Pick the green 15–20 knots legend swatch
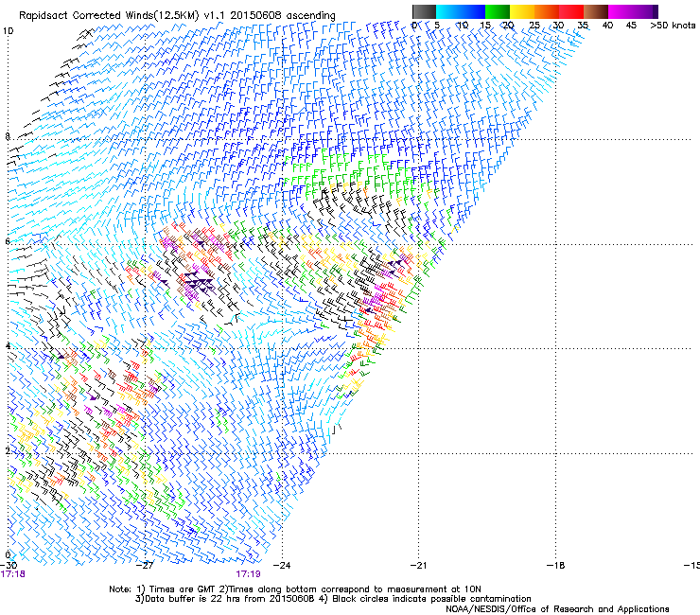The image size is (700, 615). click(x=498, y=11)
